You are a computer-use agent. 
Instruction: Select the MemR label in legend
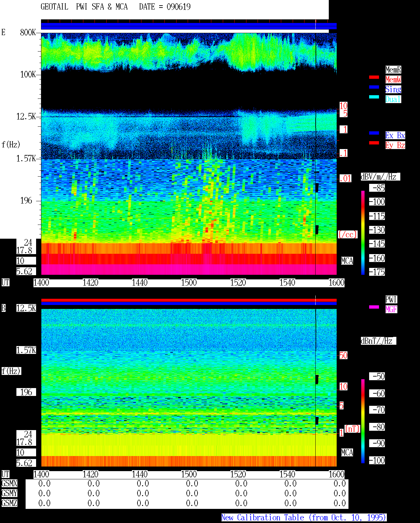(393, 70)
